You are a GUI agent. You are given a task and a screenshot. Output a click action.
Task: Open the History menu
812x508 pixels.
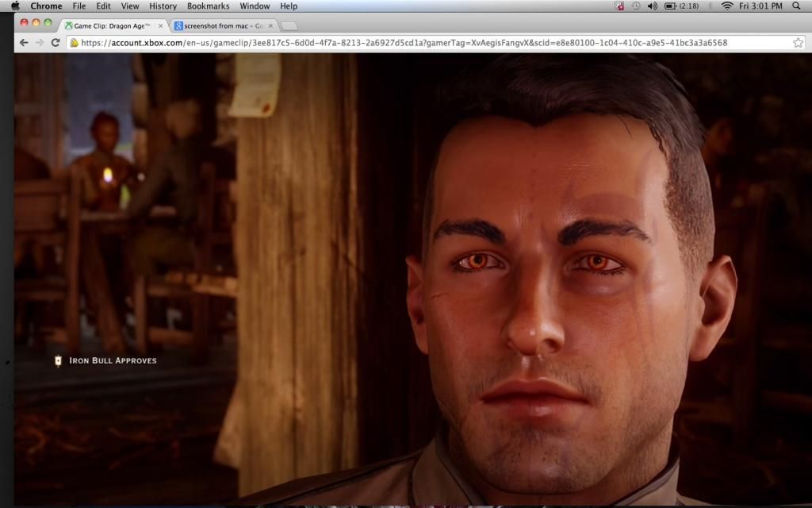tap(163, 6)
